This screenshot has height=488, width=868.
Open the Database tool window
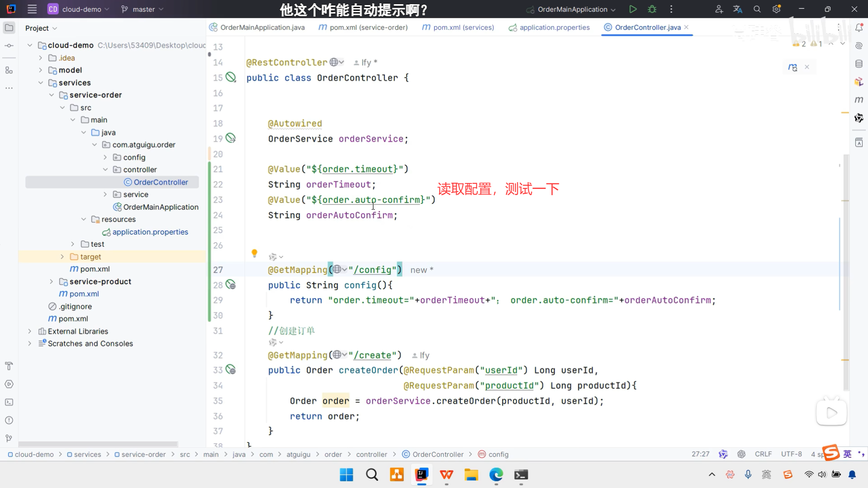(859, 64)
